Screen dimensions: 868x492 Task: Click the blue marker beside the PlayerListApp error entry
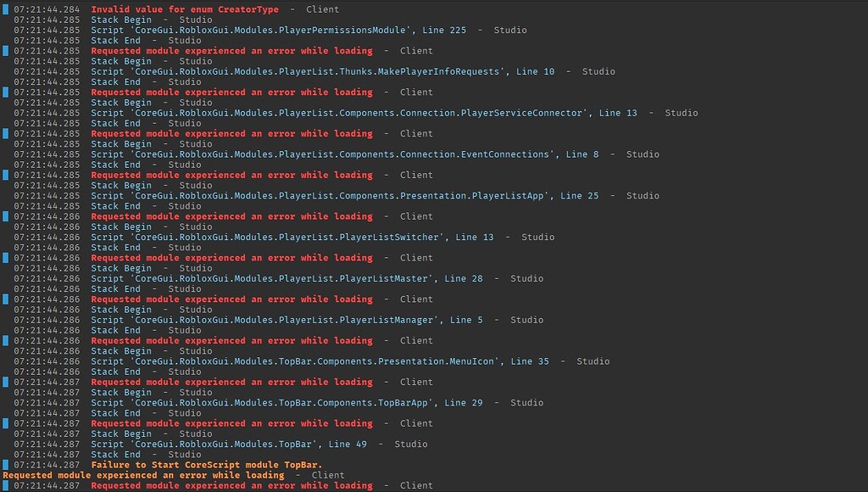click(x=3, y=175)
